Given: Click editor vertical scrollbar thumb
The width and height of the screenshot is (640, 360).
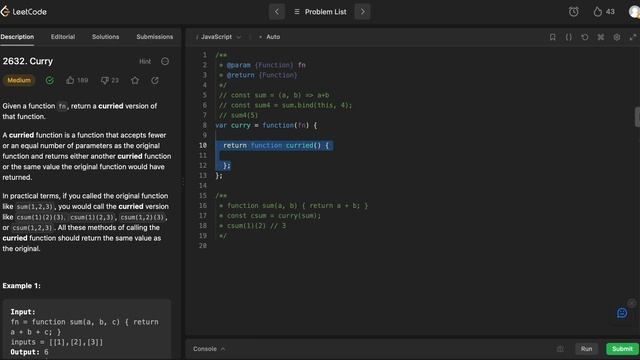Looking at the screenshot, I should [x=637, y=117].
